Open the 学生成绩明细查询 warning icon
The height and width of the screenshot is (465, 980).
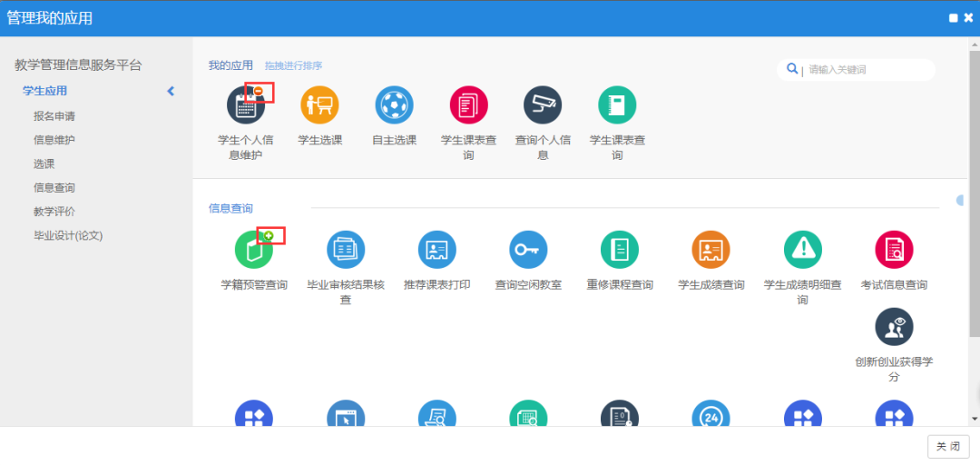(x=802, y=250)
